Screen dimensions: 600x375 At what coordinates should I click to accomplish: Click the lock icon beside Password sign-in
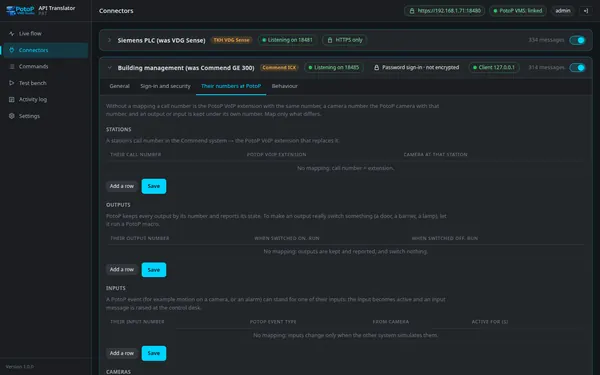tap(377, 68)
